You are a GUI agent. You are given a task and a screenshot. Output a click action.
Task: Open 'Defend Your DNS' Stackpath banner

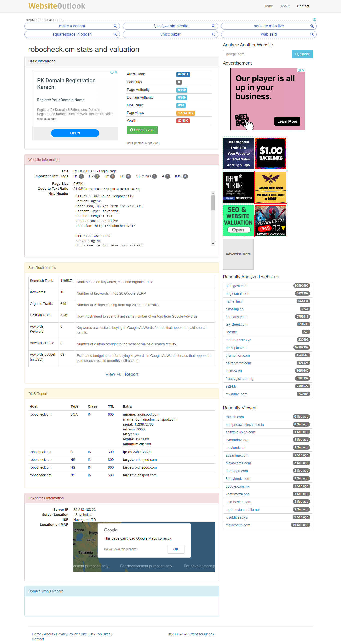[x=238, y=187]
